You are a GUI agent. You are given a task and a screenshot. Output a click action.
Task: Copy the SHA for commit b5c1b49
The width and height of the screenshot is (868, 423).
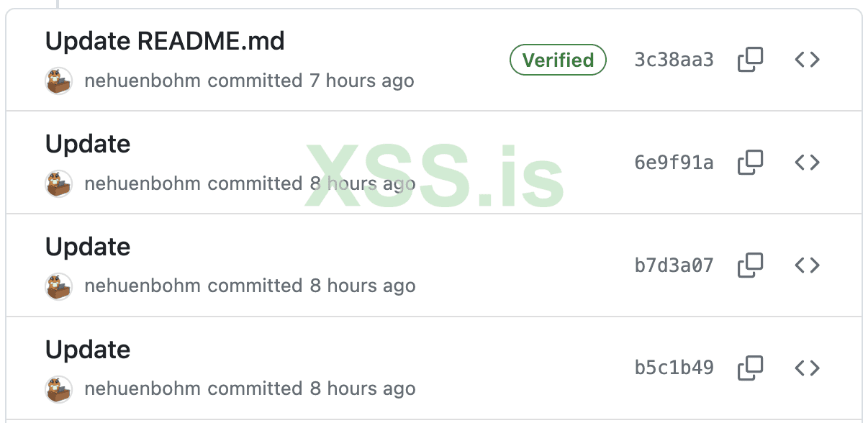[x=750, y=368]
